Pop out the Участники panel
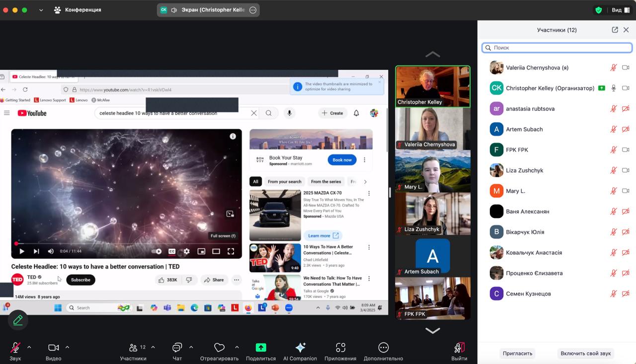 [x=615, y=30]
